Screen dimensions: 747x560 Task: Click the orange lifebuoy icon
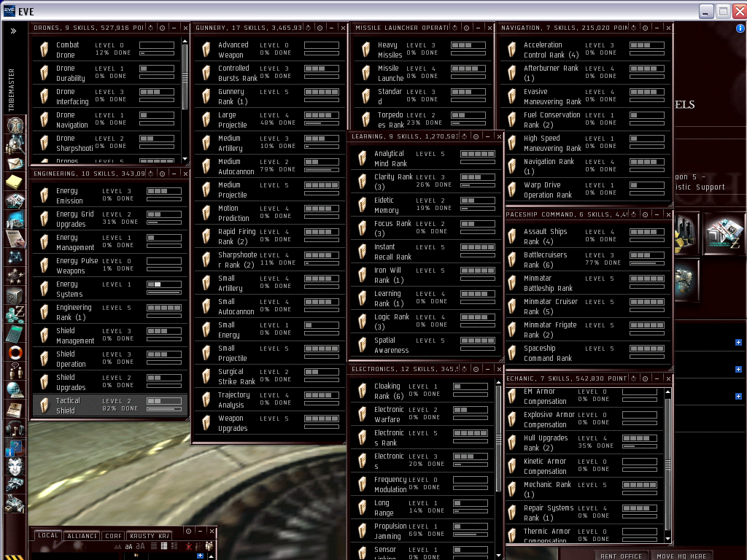pos(15,353)
